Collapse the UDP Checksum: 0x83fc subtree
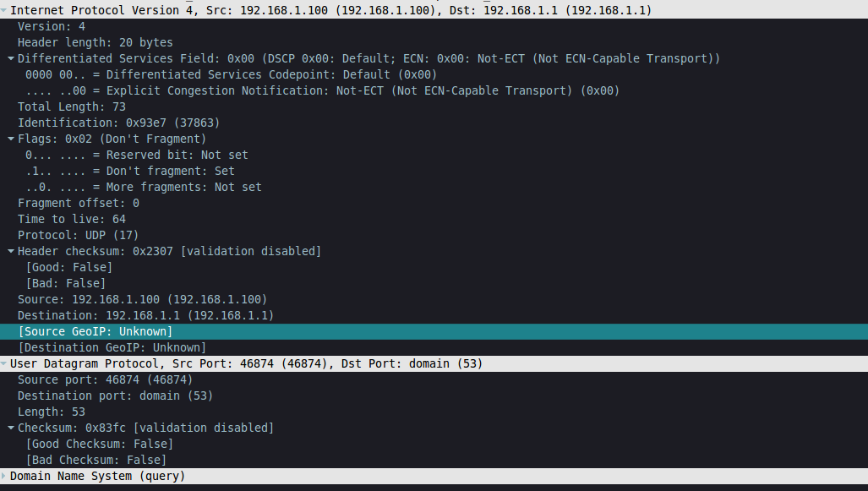Viewport: 868px width, 491px height. tap(10, 428)
